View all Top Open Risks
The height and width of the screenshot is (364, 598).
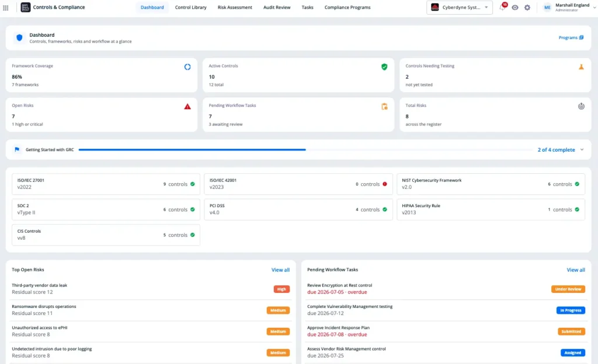pos(280,270)
